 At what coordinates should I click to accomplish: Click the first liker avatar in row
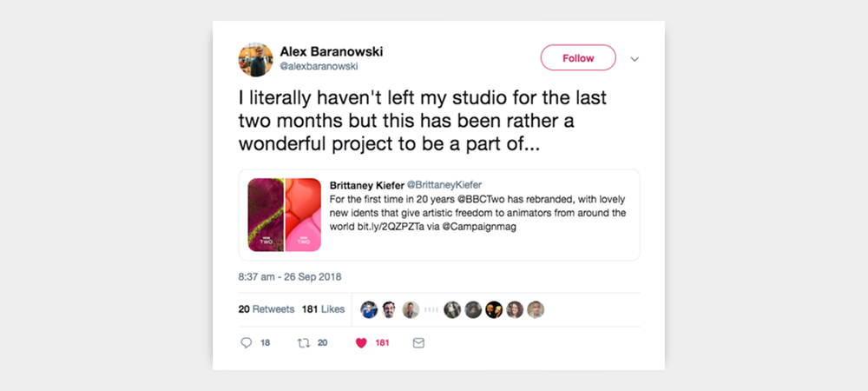coord(369,309)
